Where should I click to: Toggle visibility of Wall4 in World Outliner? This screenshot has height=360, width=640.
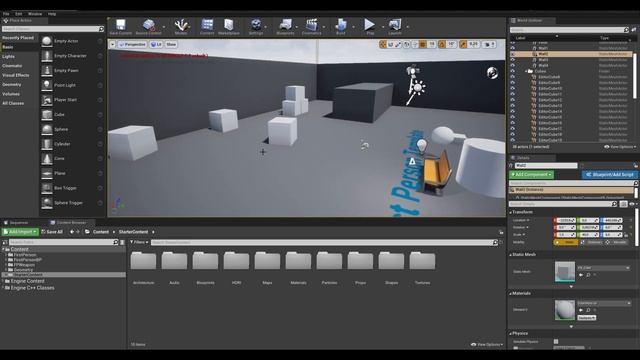[513, 65]
